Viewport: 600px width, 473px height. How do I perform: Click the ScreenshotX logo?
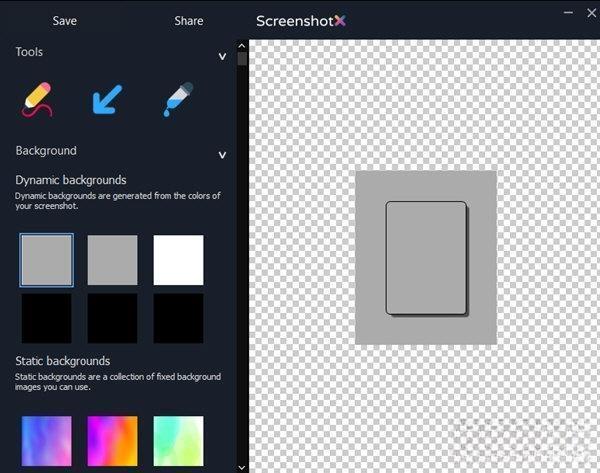coord(300,21)
